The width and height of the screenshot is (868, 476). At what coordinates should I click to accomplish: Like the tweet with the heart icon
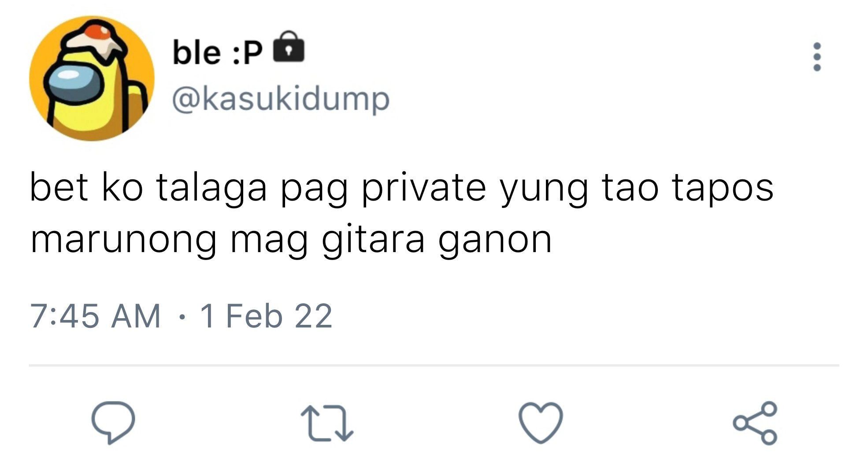click(x=541, y=422)
